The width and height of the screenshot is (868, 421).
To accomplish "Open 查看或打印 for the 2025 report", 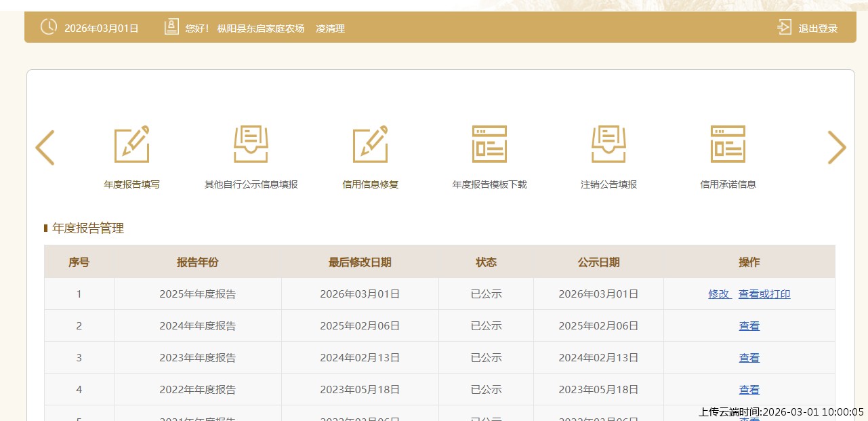I will 764,294.
